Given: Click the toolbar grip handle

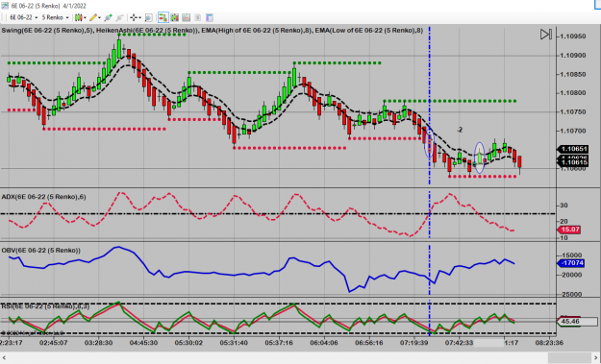Looking at the screenshot, I should coord(2,17).
